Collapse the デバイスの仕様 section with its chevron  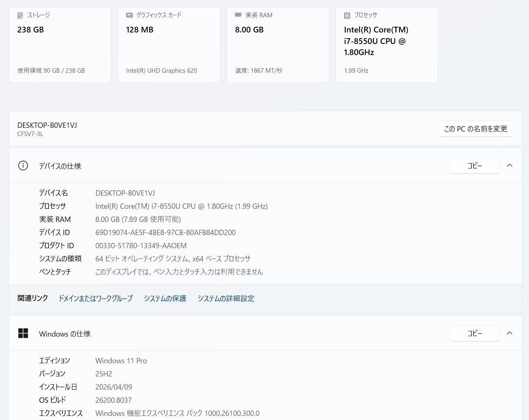click(509, 165)
